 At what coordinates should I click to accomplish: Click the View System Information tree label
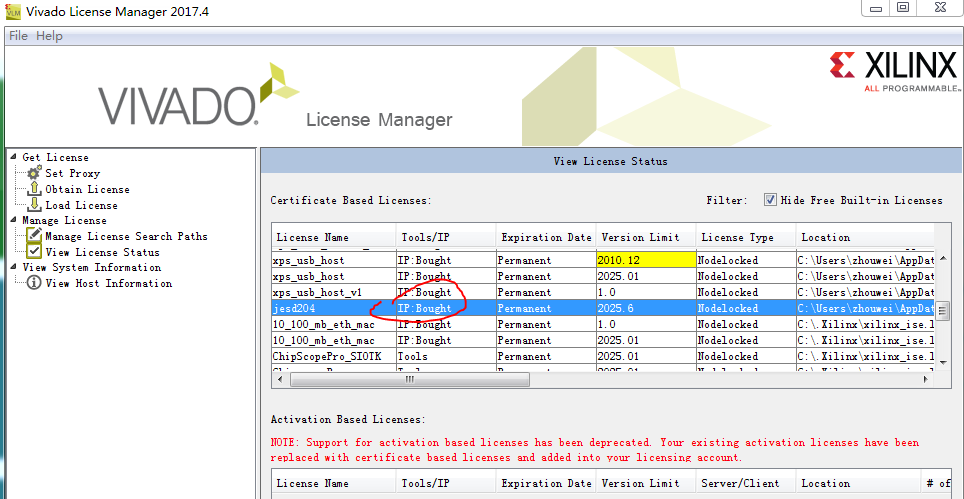click(92, 267)
